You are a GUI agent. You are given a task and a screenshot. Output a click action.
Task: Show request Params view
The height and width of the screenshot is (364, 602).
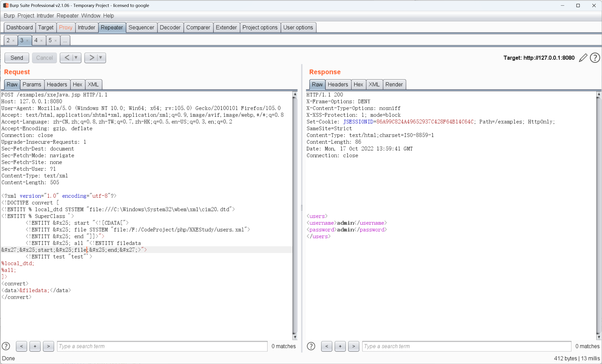[x=32, y=85]
